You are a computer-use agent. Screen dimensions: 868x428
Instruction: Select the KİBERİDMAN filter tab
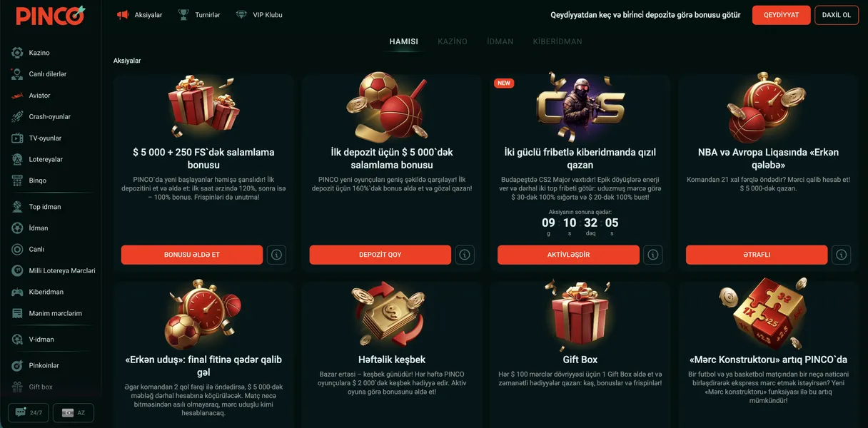(x=557, y=41)
